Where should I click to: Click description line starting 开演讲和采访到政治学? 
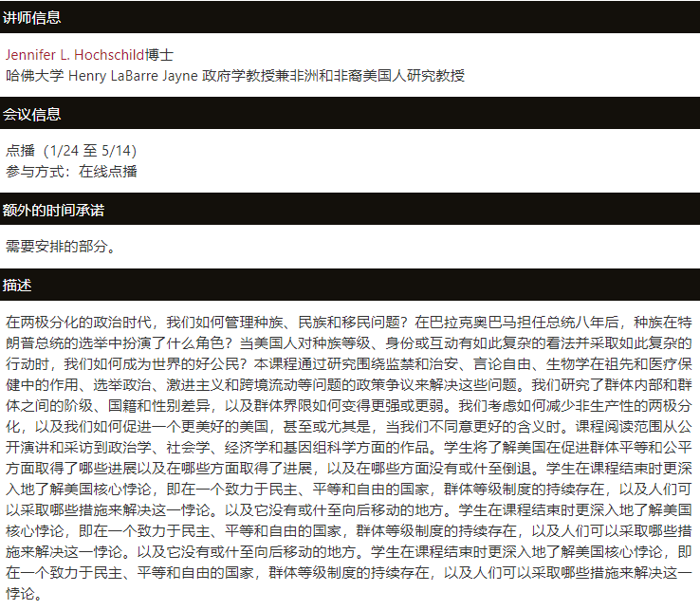pos(349,448)
